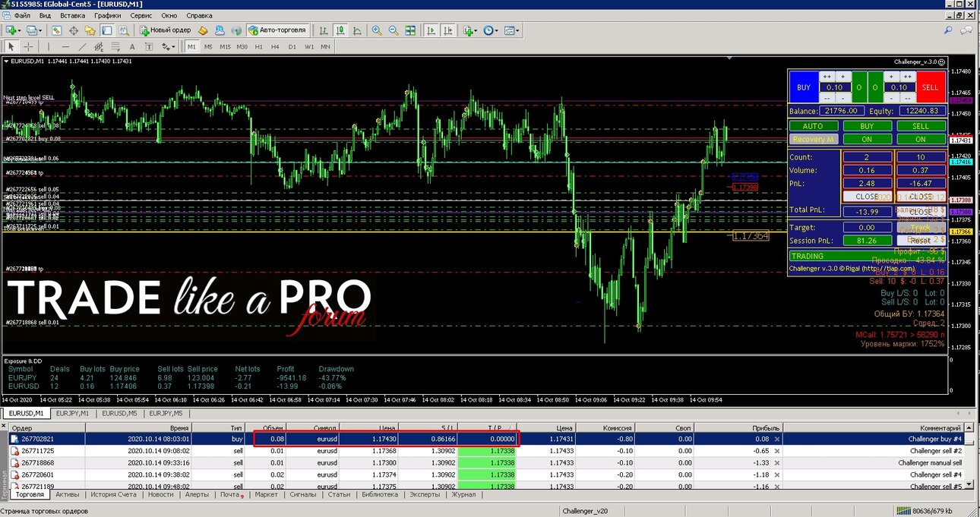Toggle the Авто-торговля auto-trading button
Image resolution: width=980 pixels, height=517 pixels.
click(278, 30)
